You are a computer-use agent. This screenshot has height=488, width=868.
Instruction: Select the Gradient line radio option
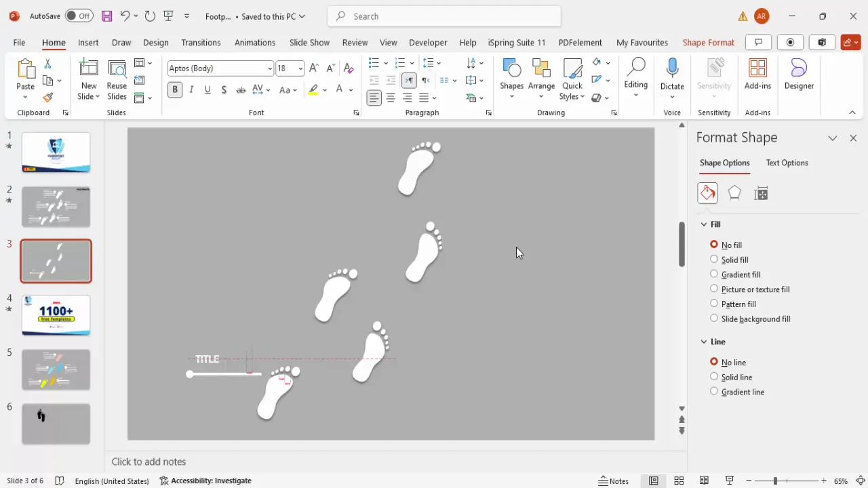click(x=714, y=392)
